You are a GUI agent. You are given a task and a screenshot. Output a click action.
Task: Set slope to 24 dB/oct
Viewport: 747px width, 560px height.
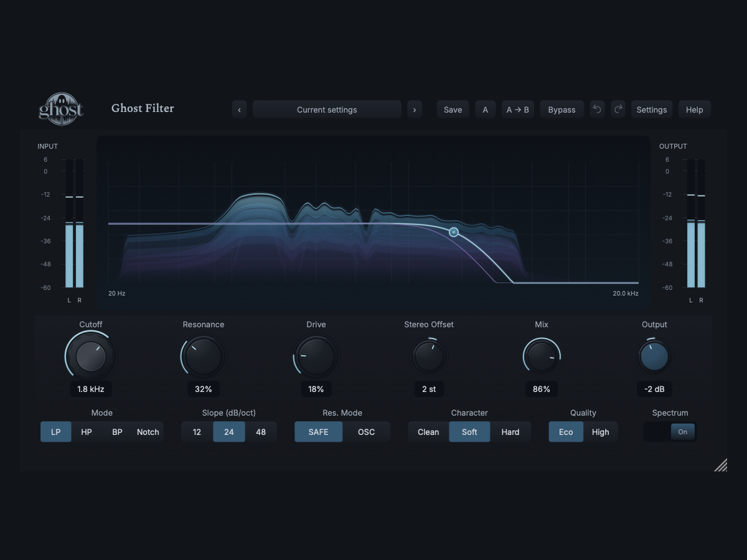pyautogui.click(x=229, y=432)
